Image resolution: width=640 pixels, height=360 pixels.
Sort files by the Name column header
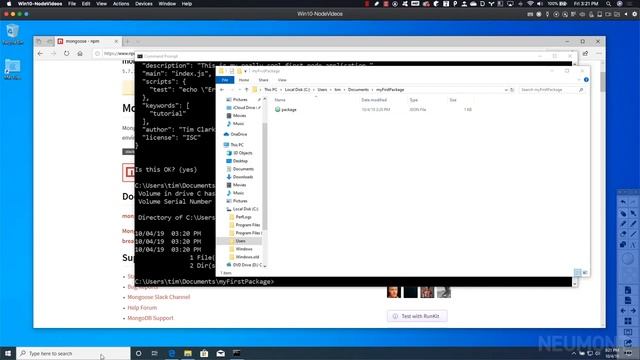[280, 100]
